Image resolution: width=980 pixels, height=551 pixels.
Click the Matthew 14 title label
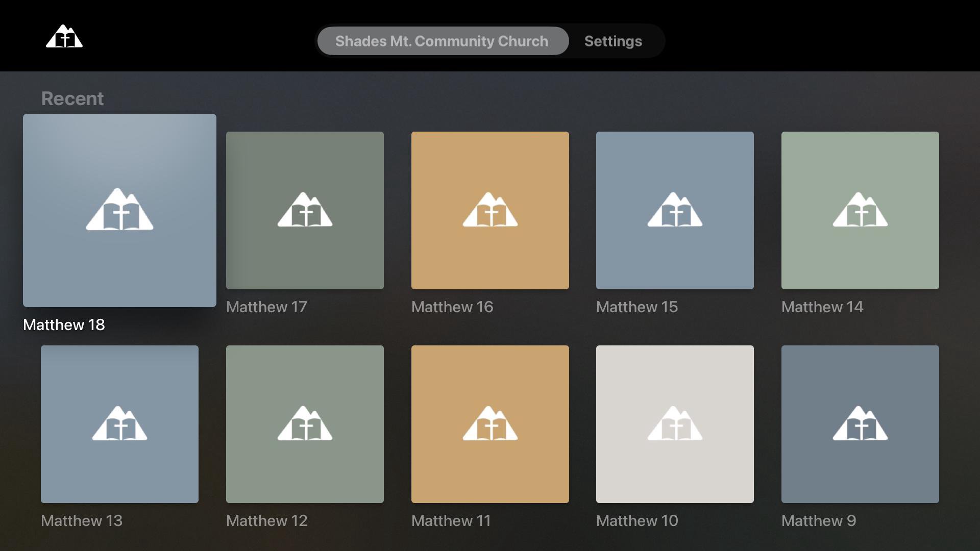[x=822, y=307]
